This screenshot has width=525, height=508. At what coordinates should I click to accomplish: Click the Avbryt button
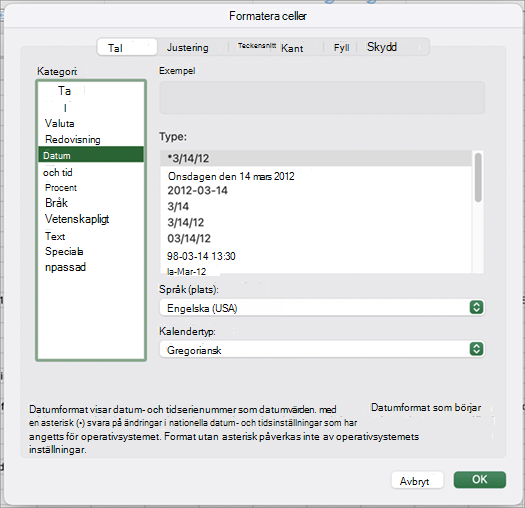pos(417,480)
